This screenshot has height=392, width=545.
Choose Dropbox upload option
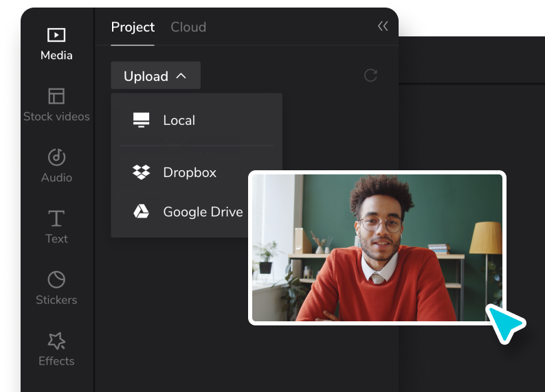[x=197, y=172]
